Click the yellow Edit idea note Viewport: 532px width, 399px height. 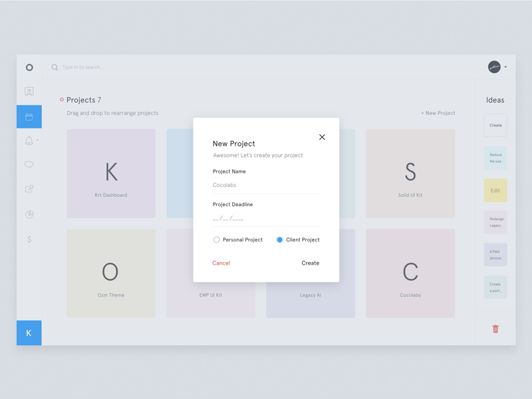[x=495, y=190]
